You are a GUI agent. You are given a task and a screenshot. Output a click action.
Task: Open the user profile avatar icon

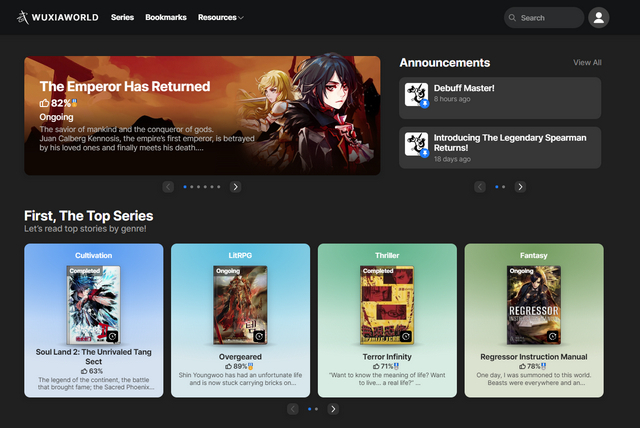598,18
